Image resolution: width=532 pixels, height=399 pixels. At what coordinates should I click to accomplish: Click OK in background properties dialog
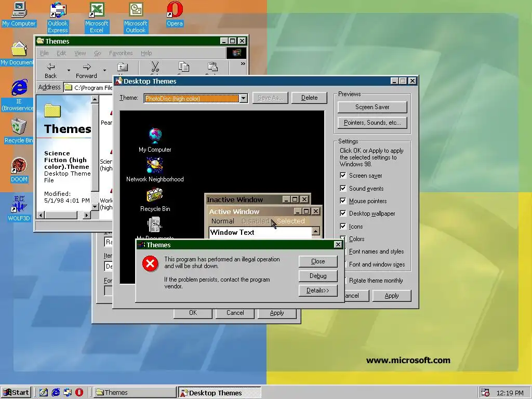click(x=193, y=313)
